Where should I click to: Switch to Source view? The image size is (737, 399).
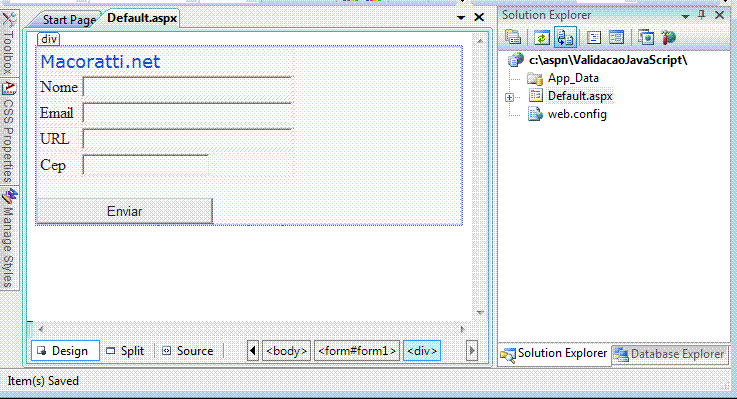[188, 351]
